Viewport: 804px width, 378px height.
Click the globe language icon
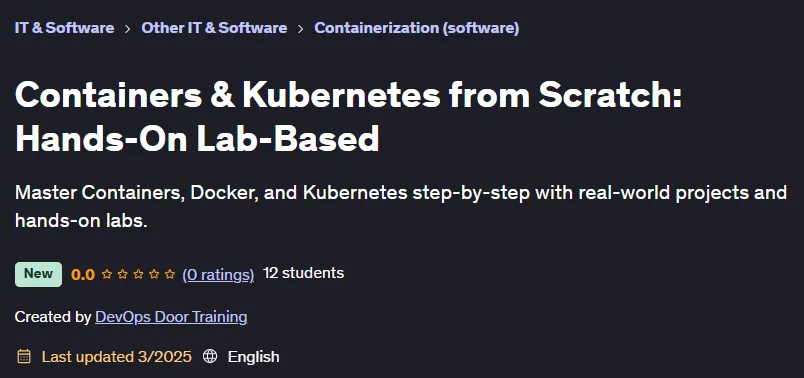(x=210, y=356)
